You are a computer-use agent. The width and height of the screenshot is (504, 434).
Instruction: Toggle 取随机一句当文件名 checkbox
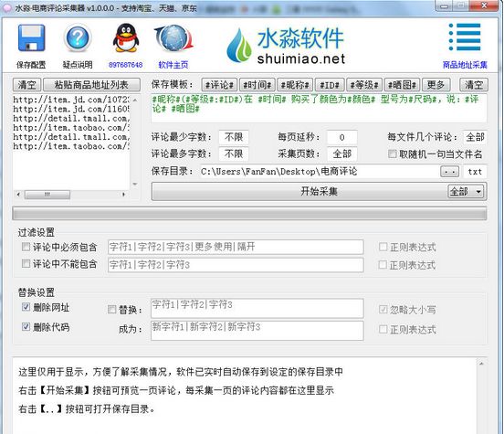click(x=392, y=153)
